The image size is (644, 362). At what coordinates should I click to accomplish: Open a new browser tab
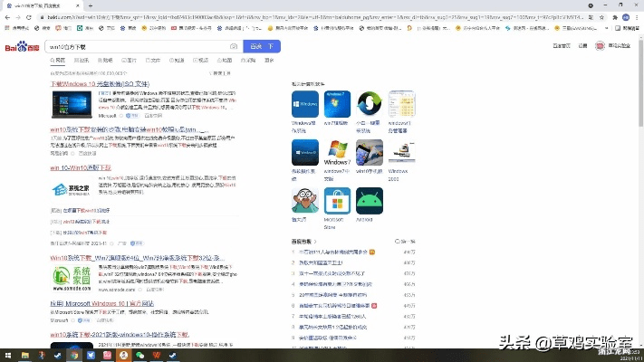coord(91,5)
